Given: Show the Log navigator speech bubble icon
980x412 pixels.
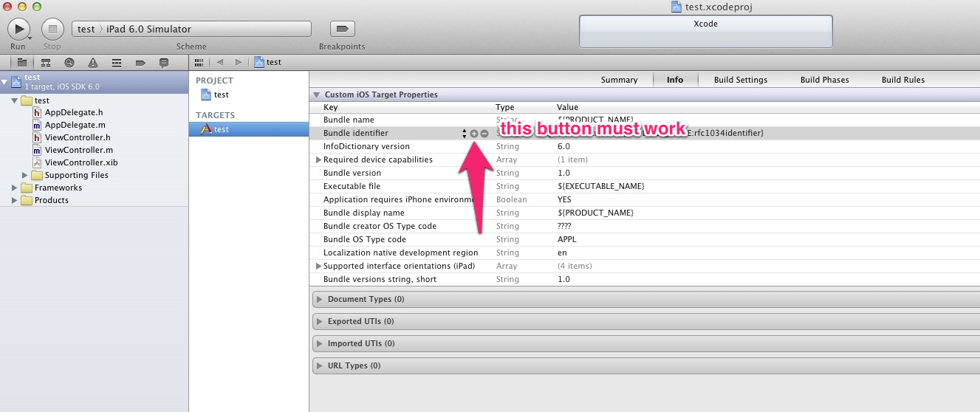Looking at the screenshot, I should click(x=164, y=63).
